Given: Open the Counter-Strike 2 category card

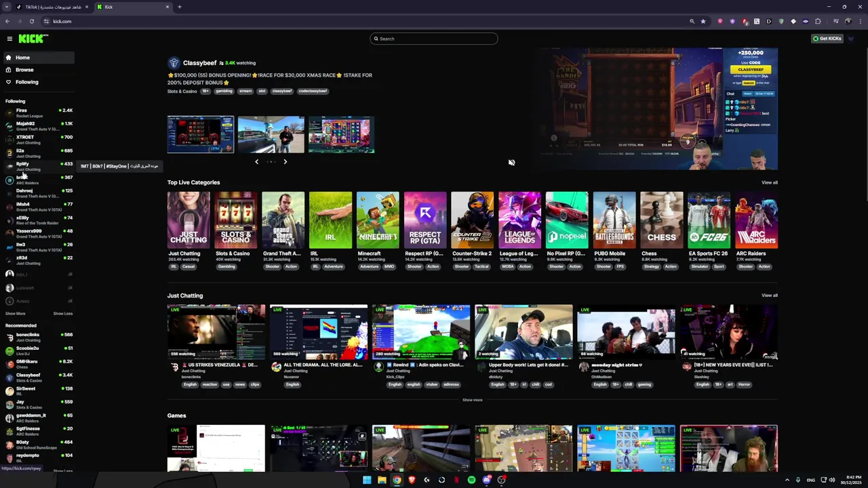Looking at the screenshot, I should click(x=473, y=220).
